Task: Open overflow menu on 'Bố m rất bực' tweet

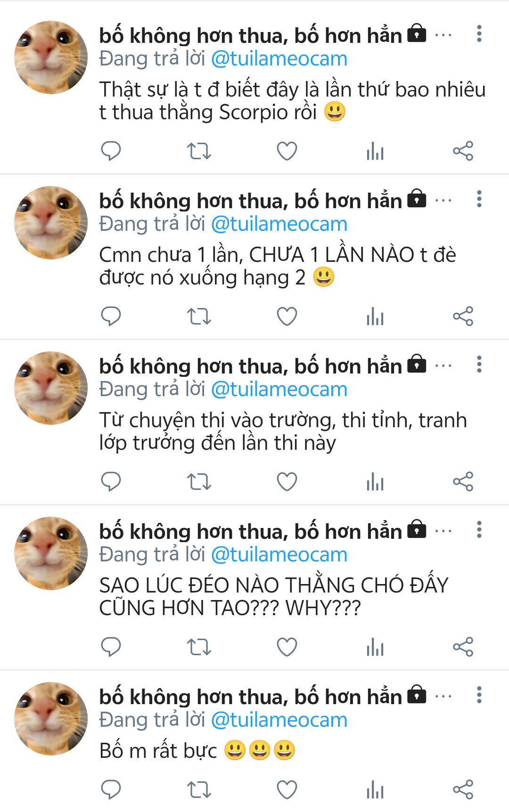Action: coord(479,695)
